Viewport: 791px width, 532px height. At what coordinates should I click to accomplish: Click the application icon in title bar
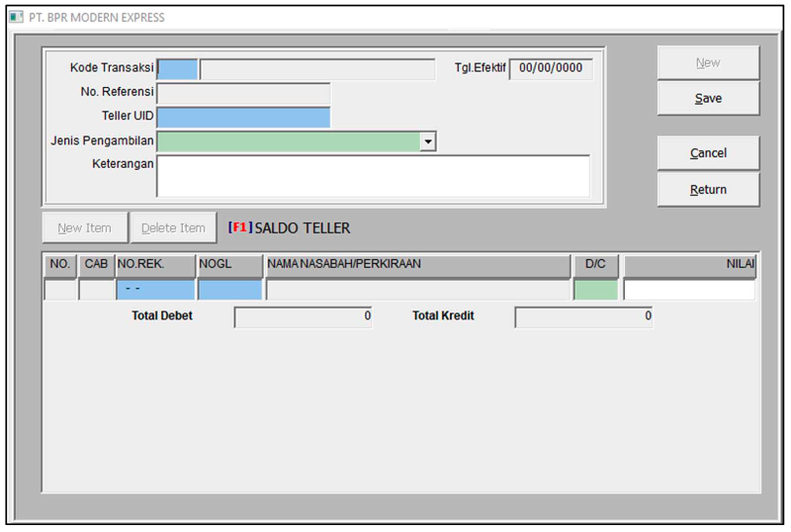click(x=16, y=18)
